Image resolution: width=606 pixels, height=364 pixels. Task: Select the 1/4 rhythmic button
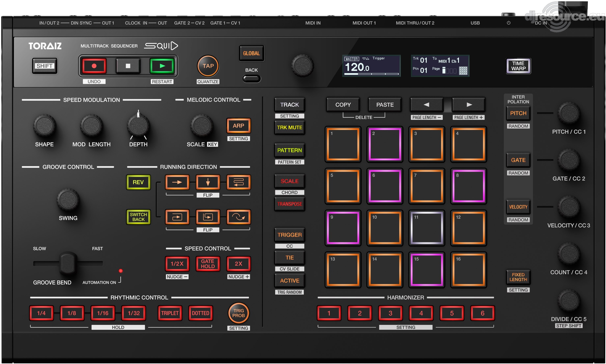pyautogui.click(x=41, y=313)
